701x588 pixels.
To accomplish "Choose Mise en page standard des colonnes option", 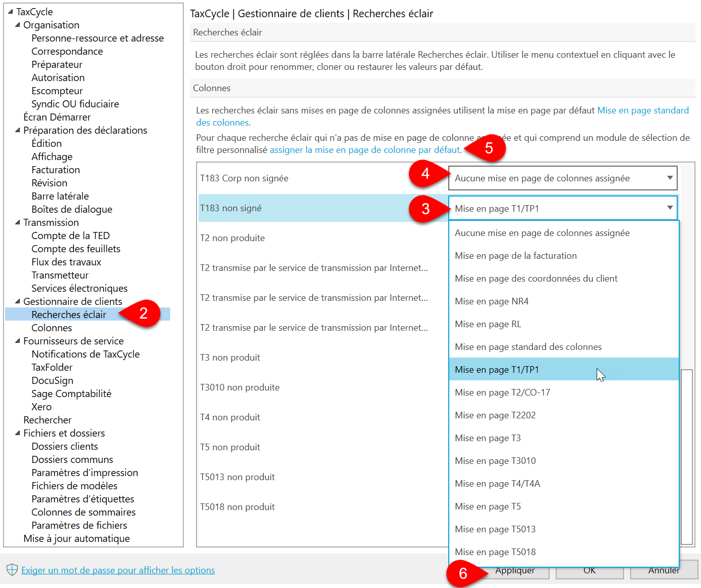I will [x=564, y=346].
